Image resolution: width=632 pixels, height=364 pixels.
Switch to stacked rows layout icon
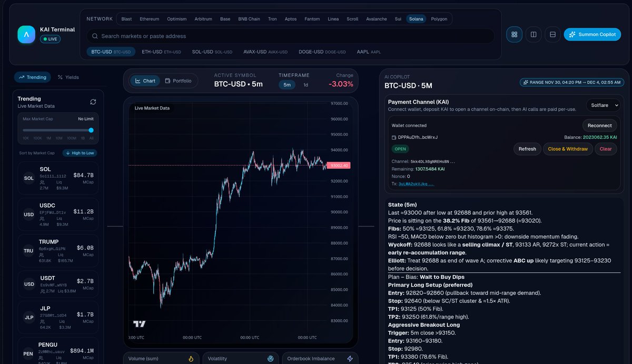(x=552, y=34)
